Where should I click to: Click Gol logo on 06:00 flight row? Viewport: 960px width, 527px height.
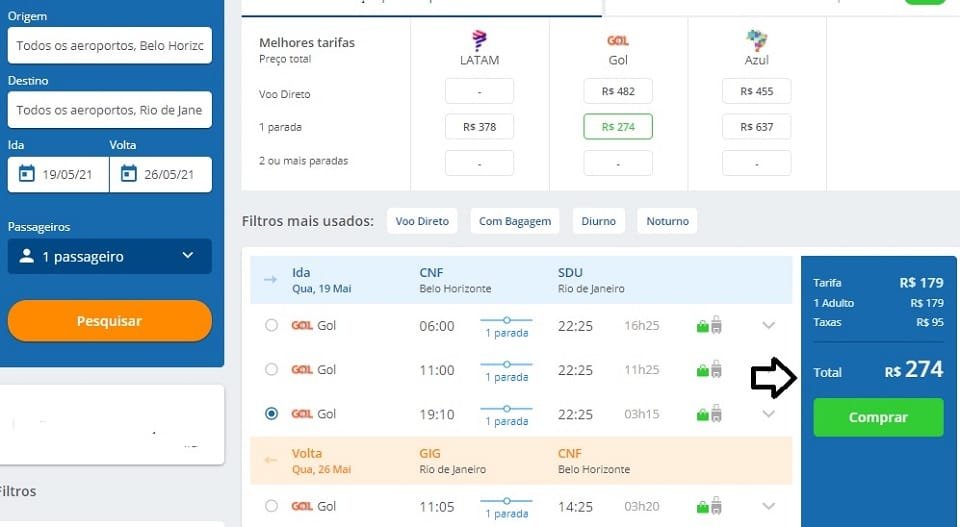(x=302, y=326)
